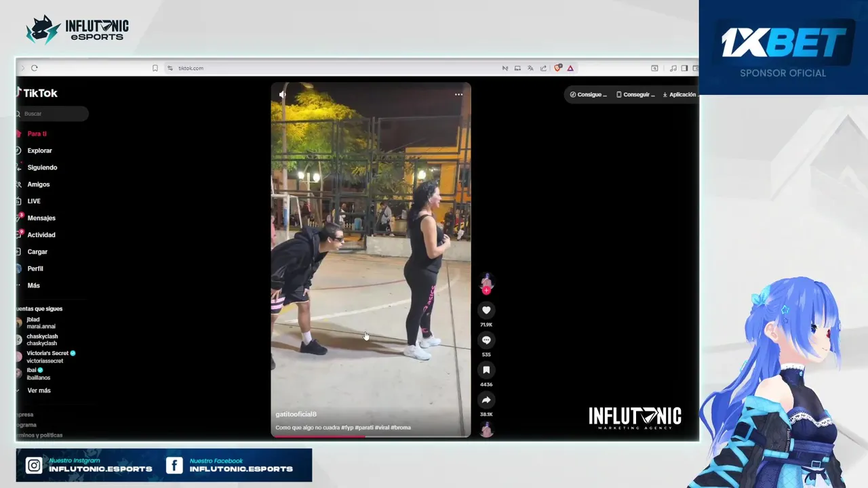
Task: Click Términos y políticas footer link
Action: coord(41,435)
